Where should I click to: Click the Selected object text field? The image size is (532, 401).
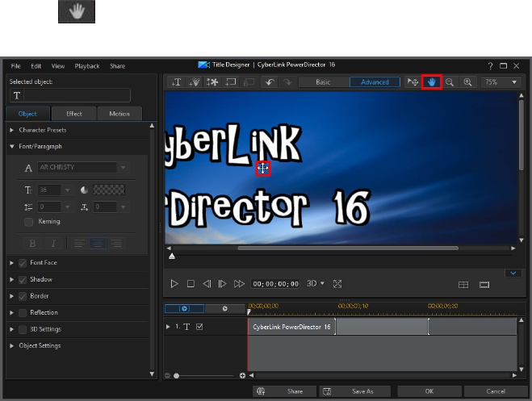pos(77,95)
